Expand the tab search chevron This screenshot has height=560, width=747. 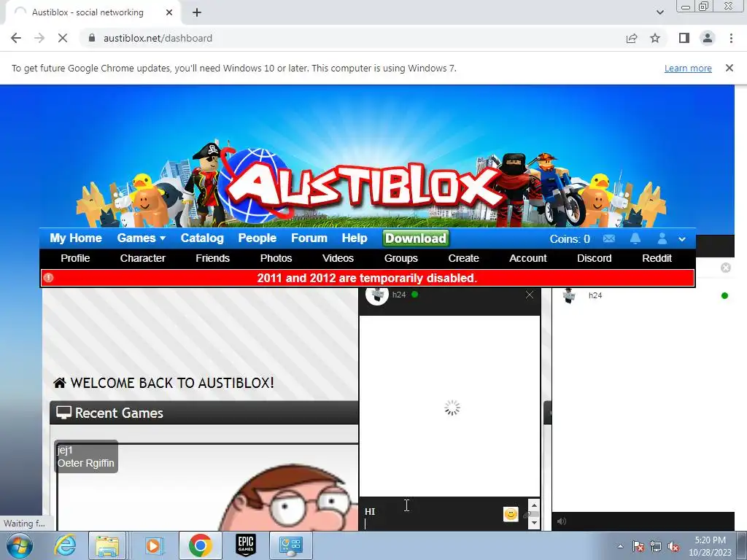(x=659, y=12)
